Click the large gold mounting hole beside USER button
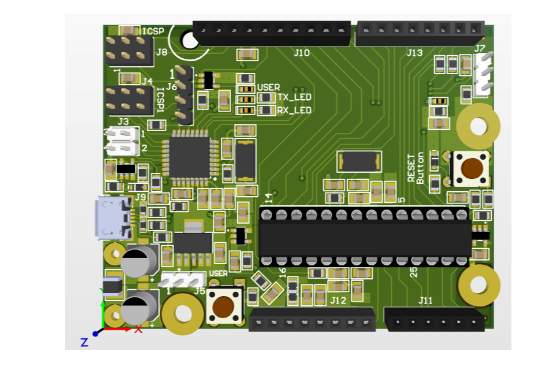Screen dimensions: 546x390 click(x=183, y=314)
